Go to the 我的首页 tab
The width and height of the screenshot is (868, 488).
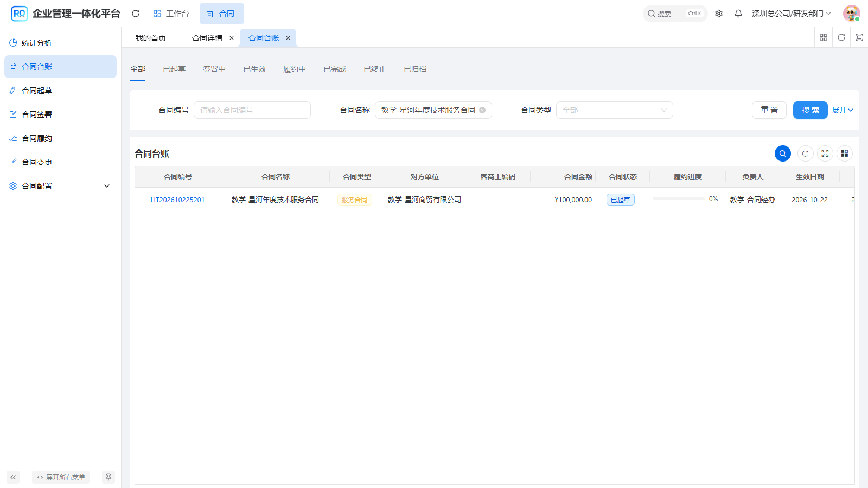151,38
